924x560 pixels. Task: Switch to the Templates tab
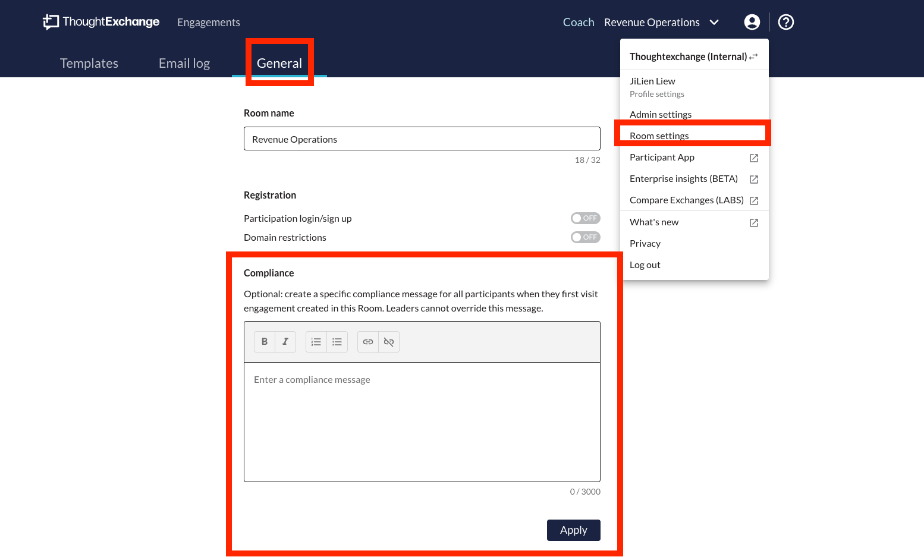tap(89, 63)
